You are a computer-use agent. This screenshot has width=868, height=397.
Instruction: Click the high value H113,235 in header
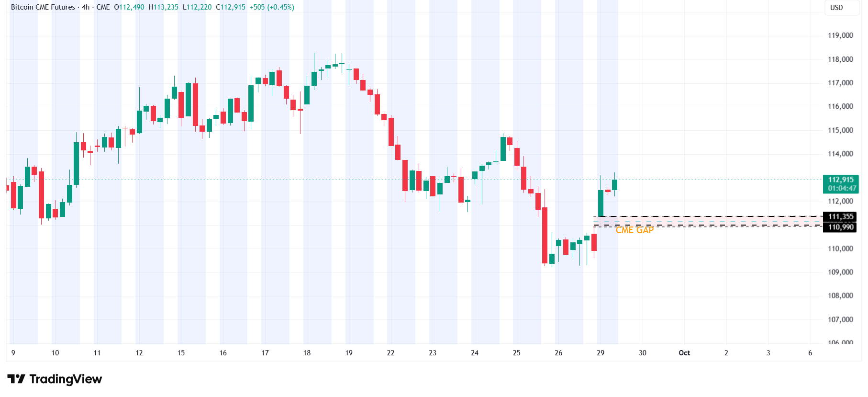pos(163,7)
